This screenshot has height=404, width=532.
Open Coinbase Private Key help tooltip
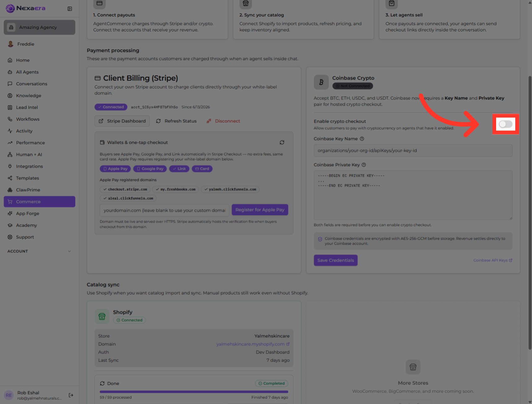coord(364,165)
